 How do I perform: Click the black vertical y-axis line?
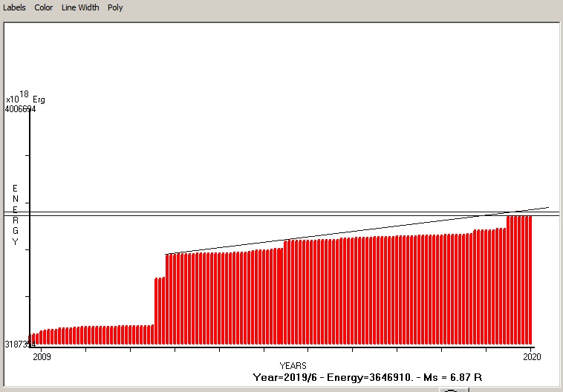pos(30,223)
